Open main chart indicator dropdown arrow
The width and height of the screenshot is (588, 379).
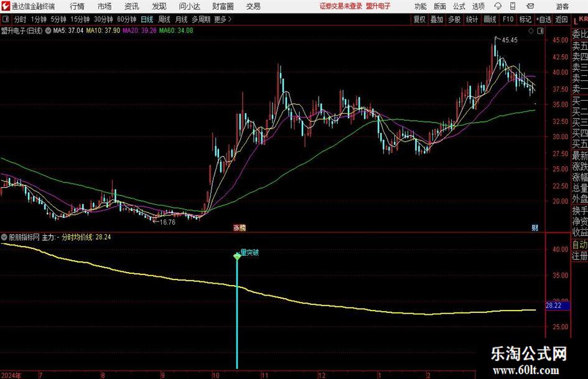(x=48, y=30)
